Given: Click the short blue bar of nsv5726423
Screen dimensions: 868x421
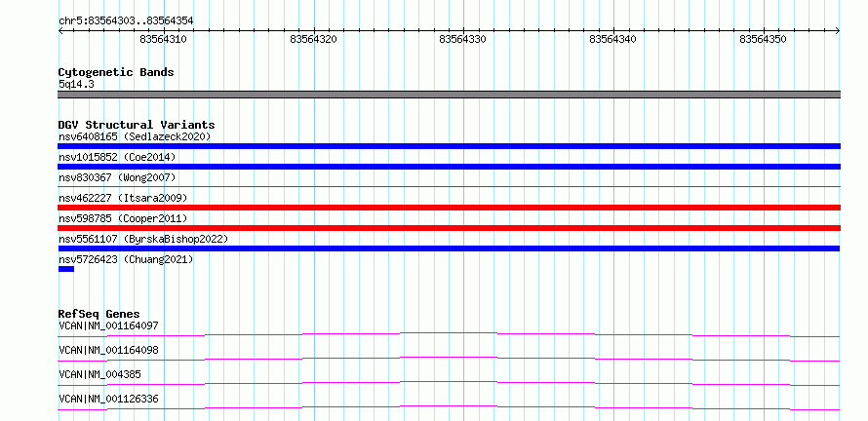Looking at the screenshot, I should (66, 269).
